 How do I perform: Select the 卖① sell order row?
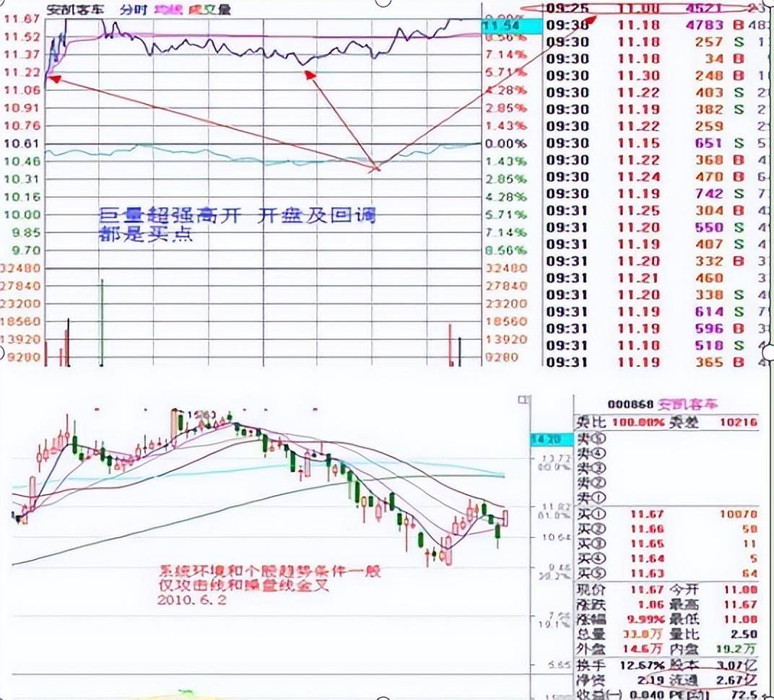pos(666,498)
